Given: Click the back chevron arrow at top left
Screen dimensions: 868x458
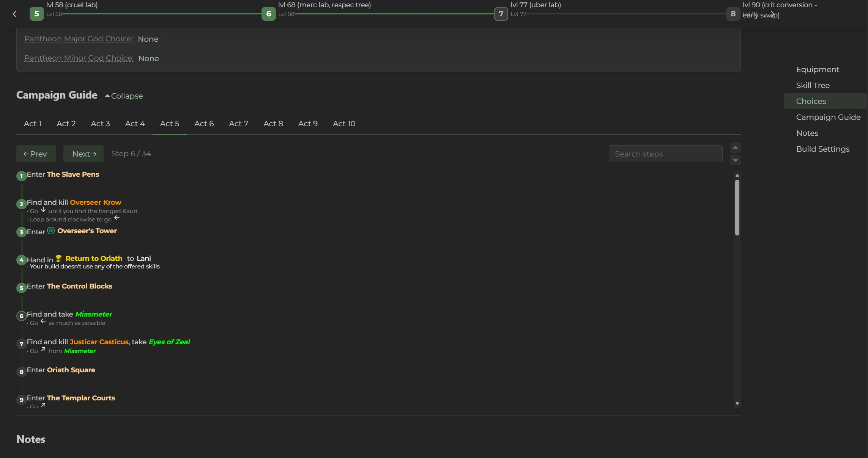Looking at the screenshot, I should click(14, 14).
